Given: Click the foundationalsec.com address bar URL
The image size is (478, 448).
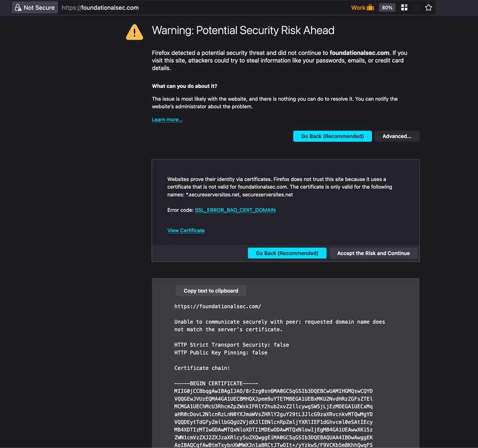Looking at the screenshot, I should coord(100,8).
